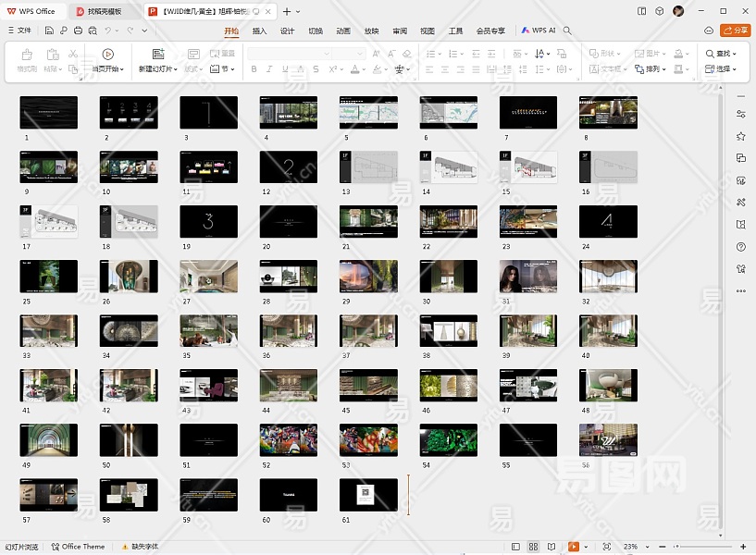Open the 文件 menu

20,31
